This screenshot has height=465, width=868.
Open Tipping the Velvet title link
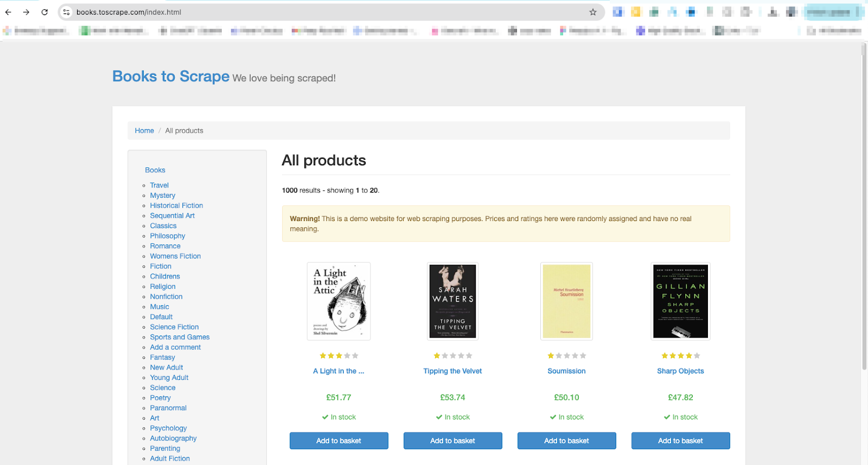coord(452,371)
